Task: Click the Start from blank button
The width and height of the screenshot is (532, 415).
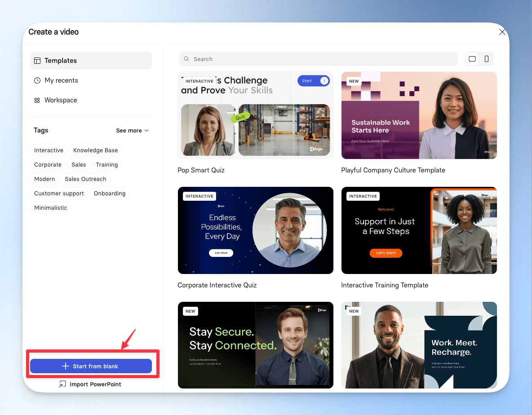Action: (x=91, y=366)
